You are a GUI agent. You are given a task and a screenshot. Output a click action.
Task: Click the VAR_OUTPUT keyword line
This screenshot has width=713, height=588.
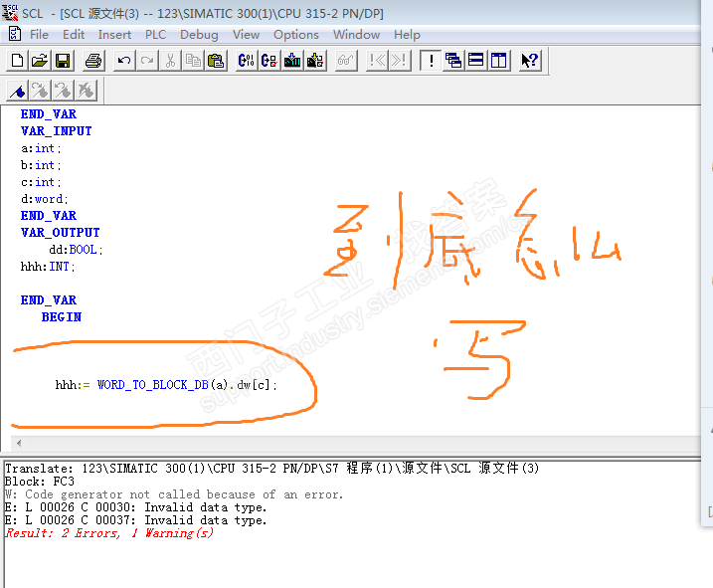coord(60,233)
